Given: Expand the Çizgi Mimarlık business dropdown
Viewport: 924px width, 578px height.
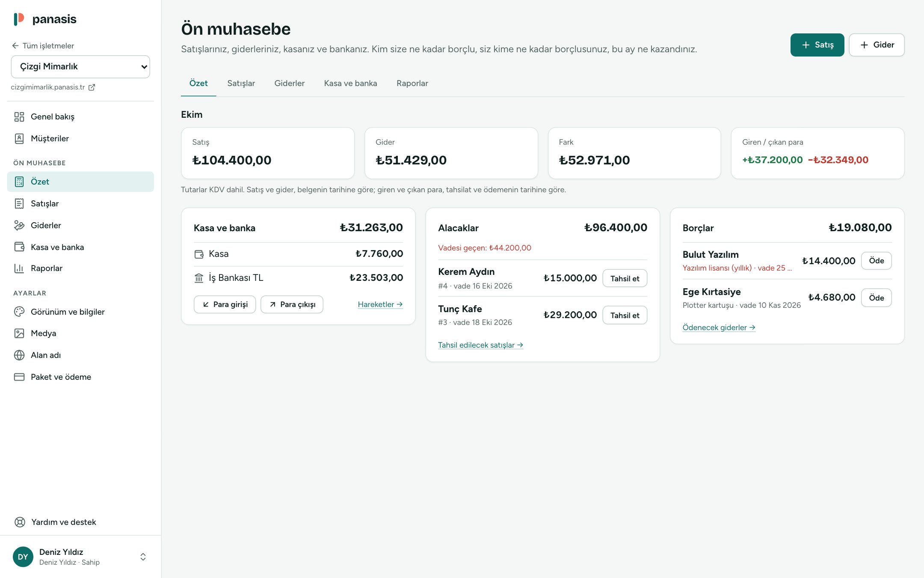Looking at the screenshot, I should click(x=80, y=67).
